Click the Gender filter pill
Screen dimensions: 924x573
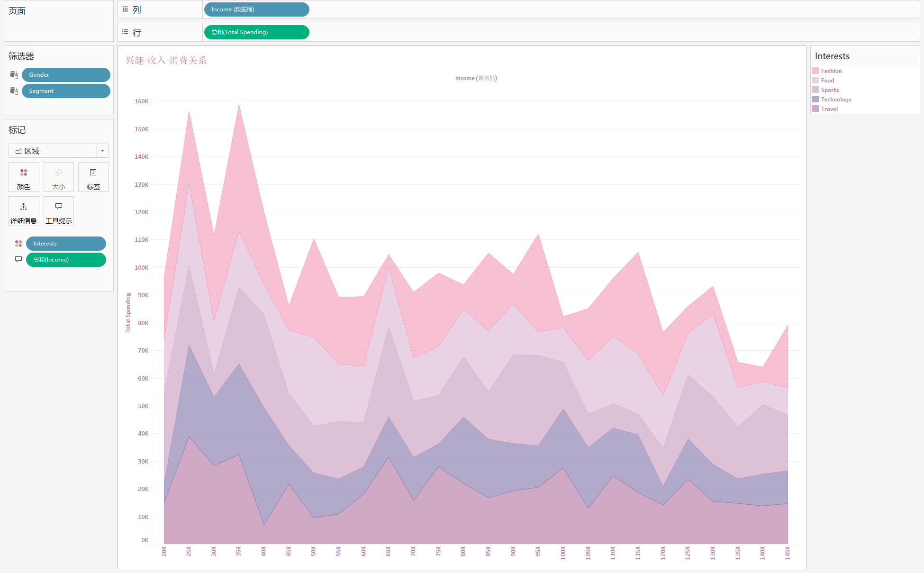pyautogui.click(x=66, y=75)
